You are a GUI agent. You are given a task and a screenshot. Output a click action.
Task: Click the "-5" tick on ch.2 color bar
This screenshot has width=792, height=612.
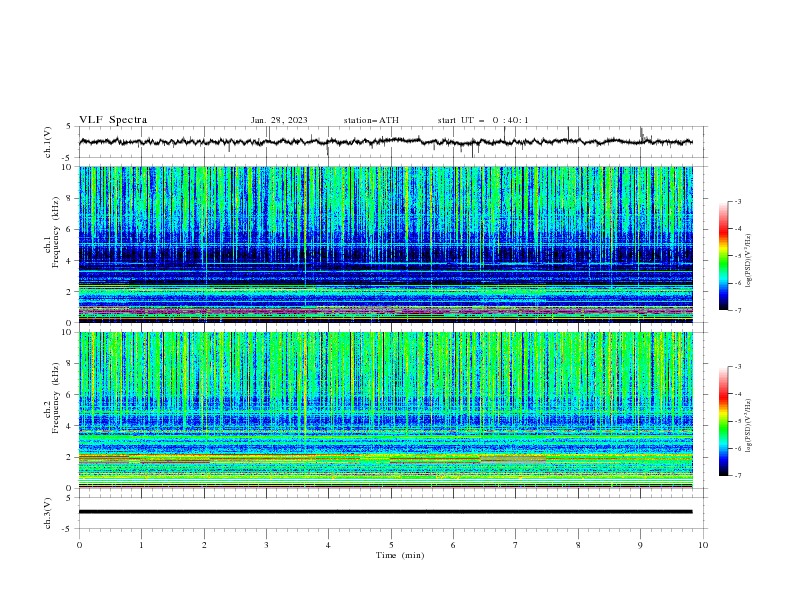pyautogui.click(x=737, y=421)
